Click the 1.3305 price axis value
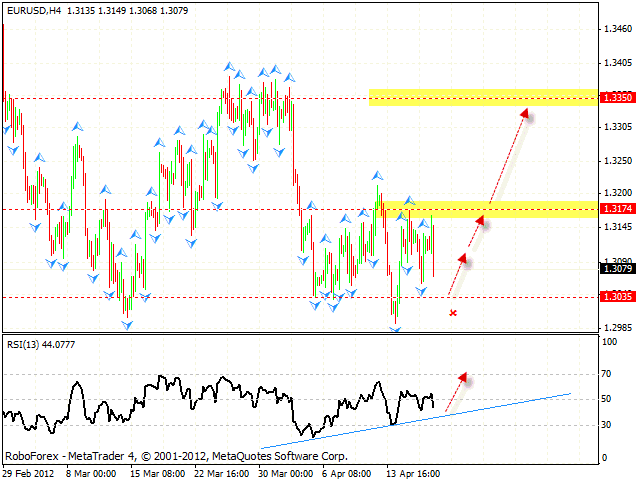 [618, 127]
